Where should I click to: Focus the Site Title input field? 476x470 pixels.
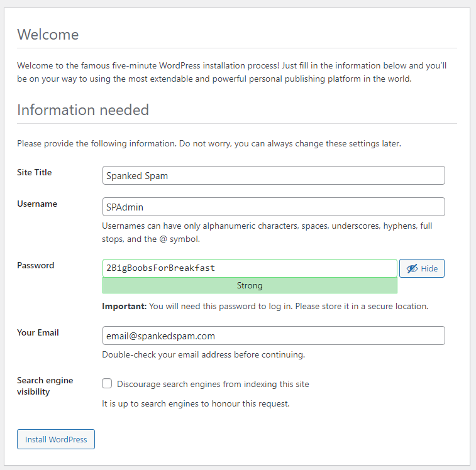(x=274, y=175)
